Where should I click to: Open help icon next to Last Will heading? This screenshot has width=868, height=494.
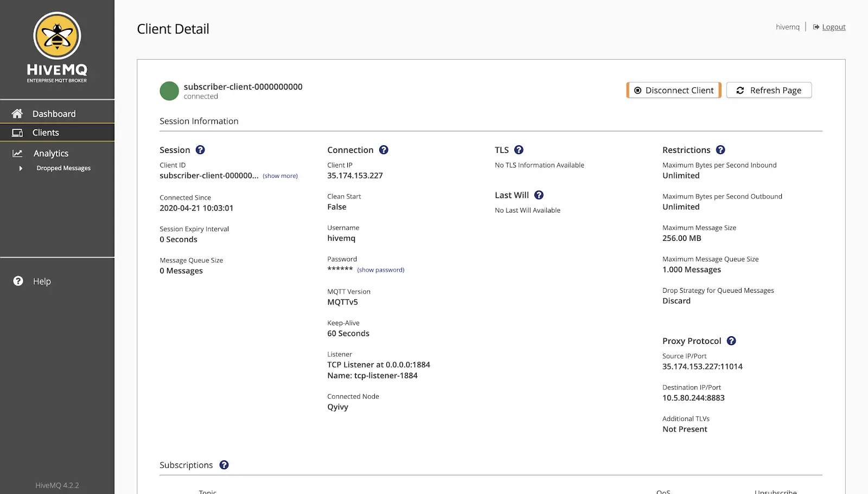pos(539,195)
